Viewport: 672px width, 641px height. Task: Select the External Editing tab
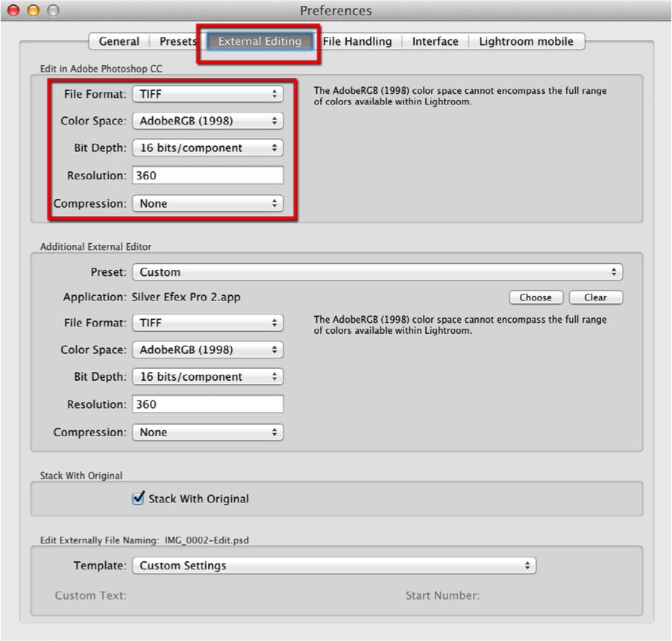260,42
